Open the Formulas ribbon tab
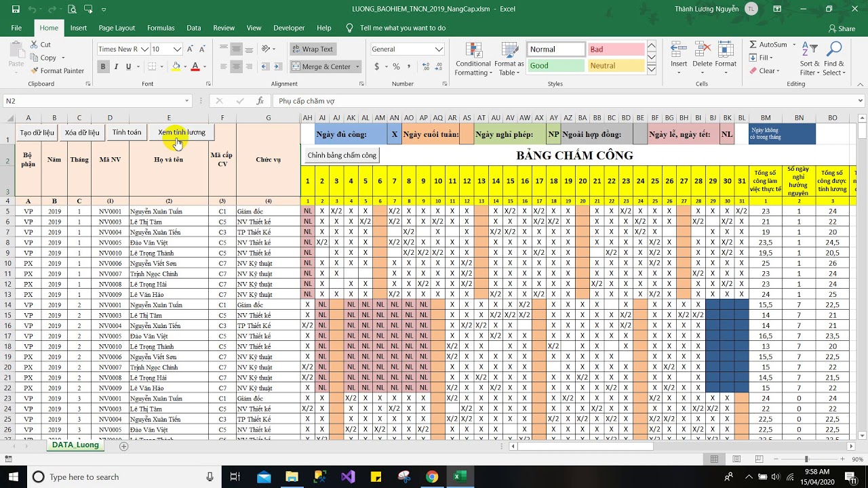Screen dimensions: 868x488 coord(161,28)
